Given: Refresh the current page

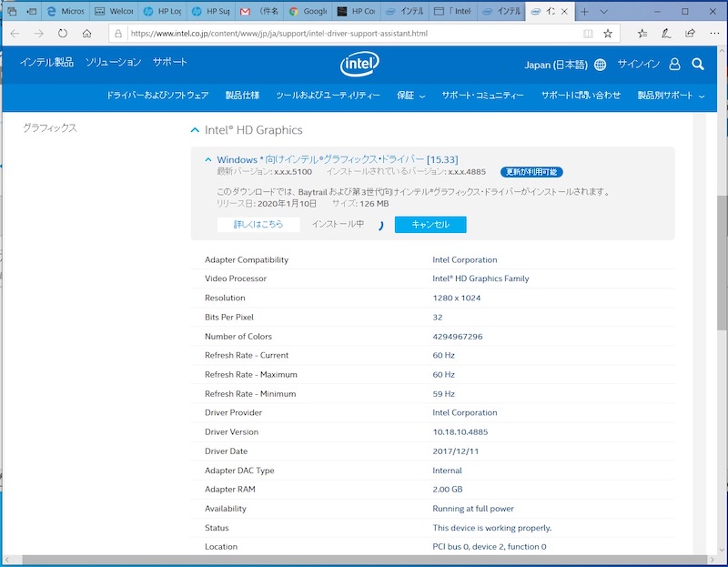Looking at the screenshot, I should click(63, 34).
